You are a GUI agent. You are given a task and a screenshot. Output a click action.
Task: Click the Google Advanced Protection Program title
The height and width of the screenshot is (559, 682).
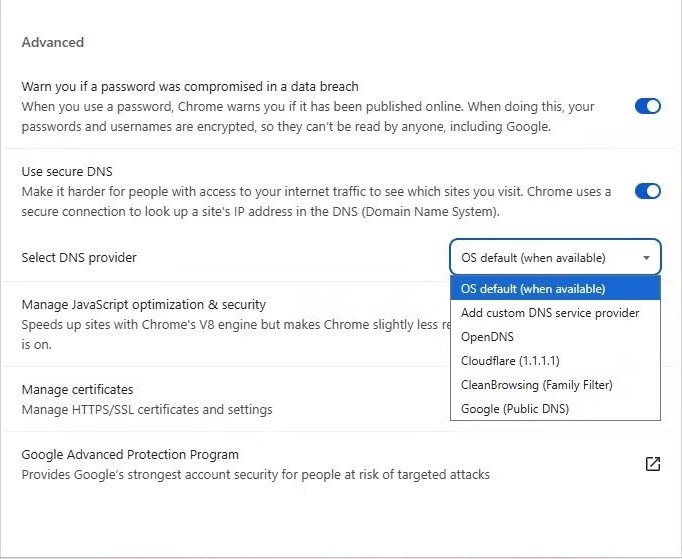[130, 454]
